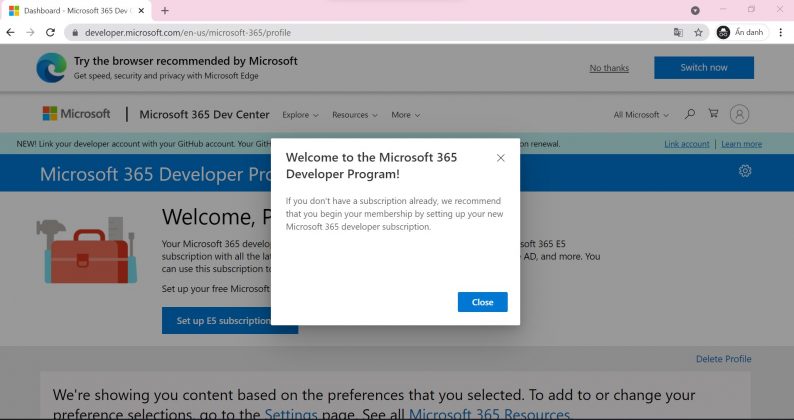
Task: Dismiss Edge banner with No thanks
Action: [x=609, y=68]
